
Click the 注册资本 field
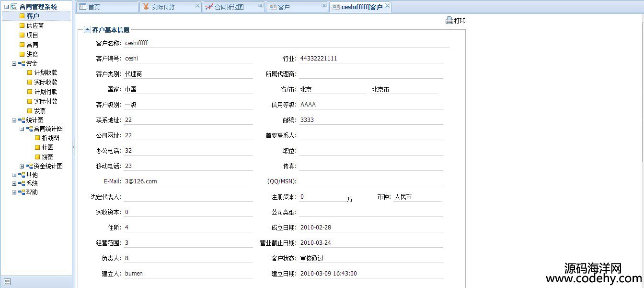[322, 197]
